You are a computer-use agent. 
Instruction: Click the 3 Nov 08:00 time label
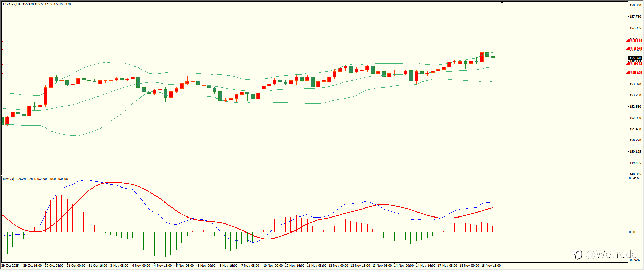pos(119,266)
